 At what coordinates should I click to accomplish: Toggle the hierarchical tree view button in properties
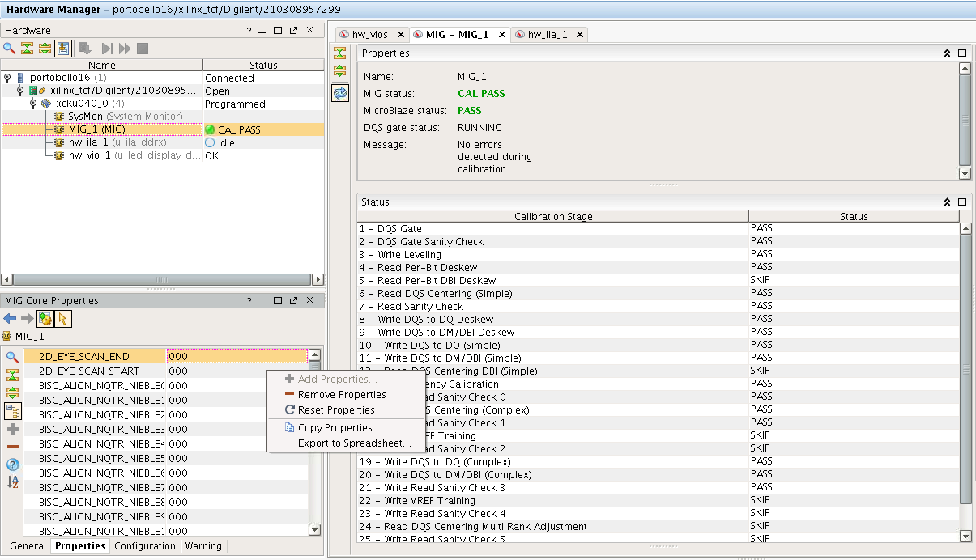(13, 411)
